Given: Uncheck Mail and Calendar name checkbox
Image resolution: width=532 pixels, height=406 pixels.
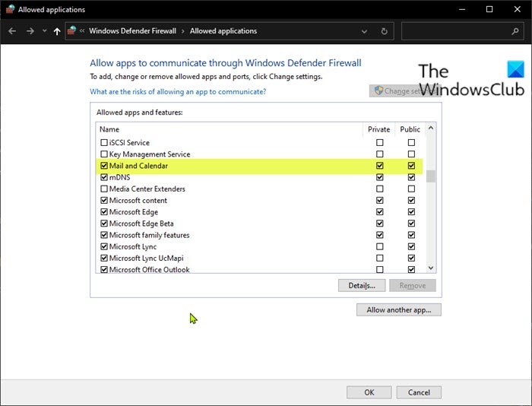Looking at the screenshot, I should (x=104, y=166).
